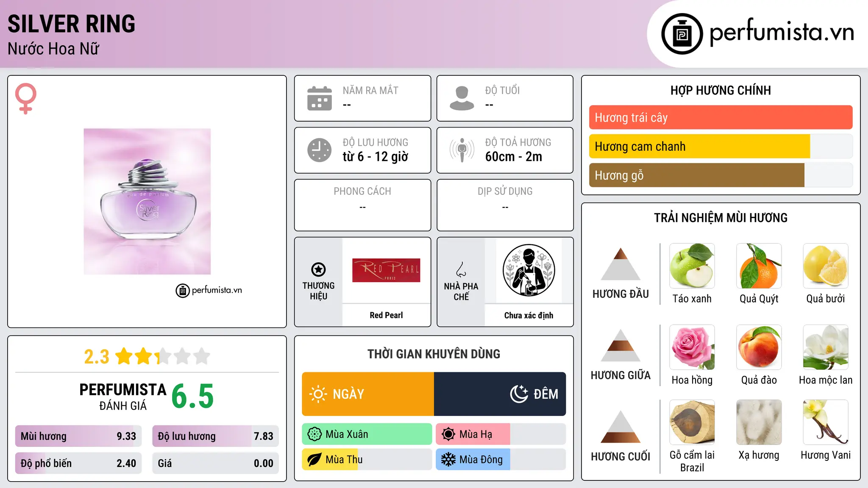Click the Nước Hoa Nữ subtitle
This screenshot has width=868, height=488.
53,49
